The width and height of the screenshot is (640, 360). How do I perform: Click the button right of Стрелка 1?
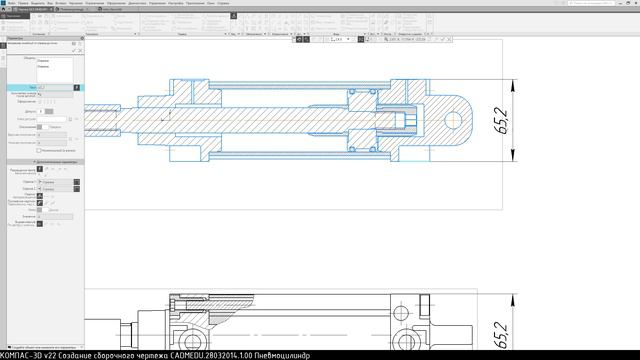[x=77, y=182]
